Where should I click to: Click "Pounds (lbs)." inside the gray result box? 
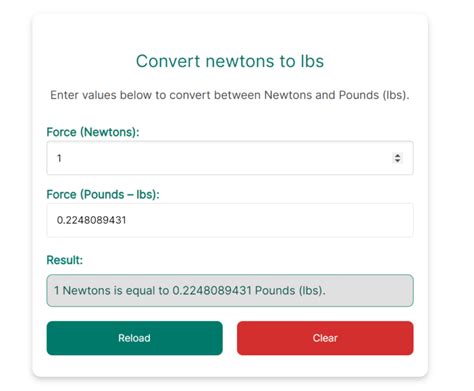tap(290, 291)
